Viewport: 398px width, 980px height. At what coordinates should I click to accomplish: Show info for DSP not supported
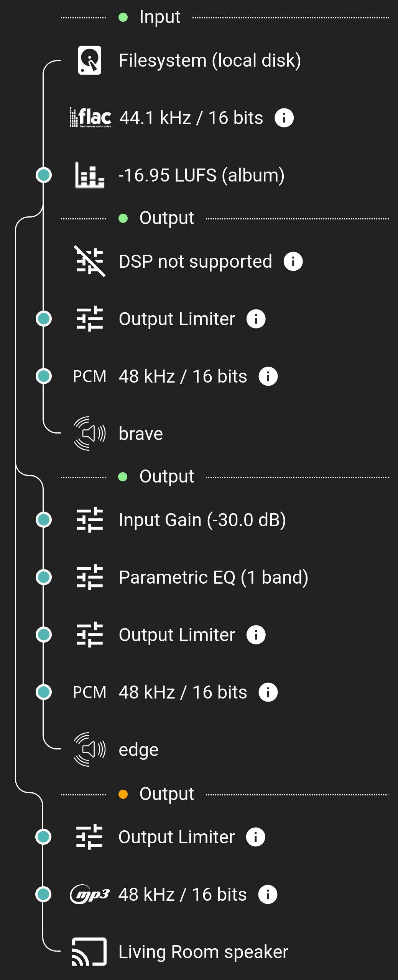[293, 262]
